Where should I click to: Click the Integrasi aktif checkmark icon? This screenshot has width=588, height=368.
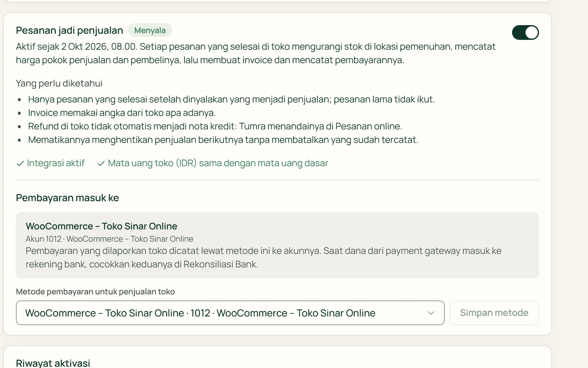[x=20, y=163]
